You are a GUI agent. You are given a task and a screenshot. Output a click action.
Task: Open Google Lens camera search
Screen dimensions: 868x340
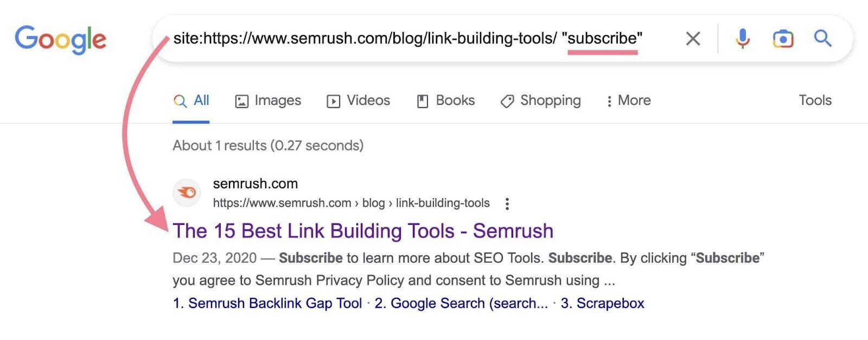point(782,38)
